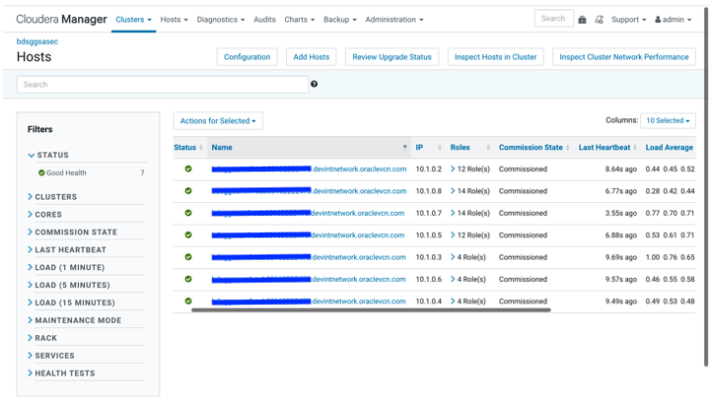Viewport: 710px width, 404px height.
Task: Expand the HEALTH TESTS filter
Action: [x=62, y=373]
